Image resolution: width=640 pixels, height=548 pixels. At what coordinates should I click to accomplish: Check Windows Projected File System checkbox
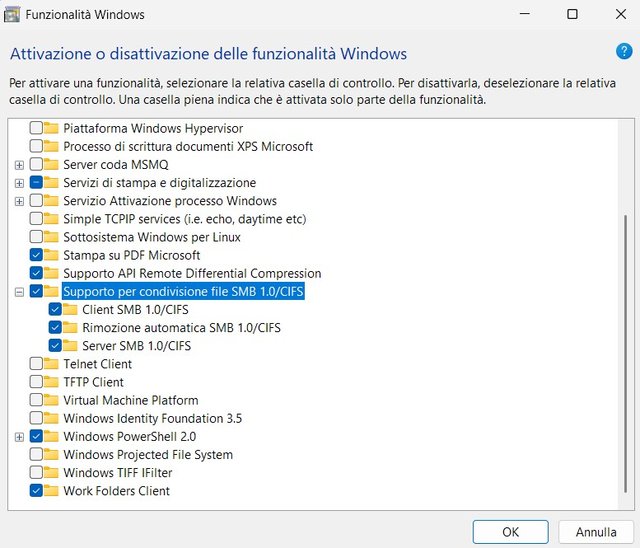click(x=36, y=454)
